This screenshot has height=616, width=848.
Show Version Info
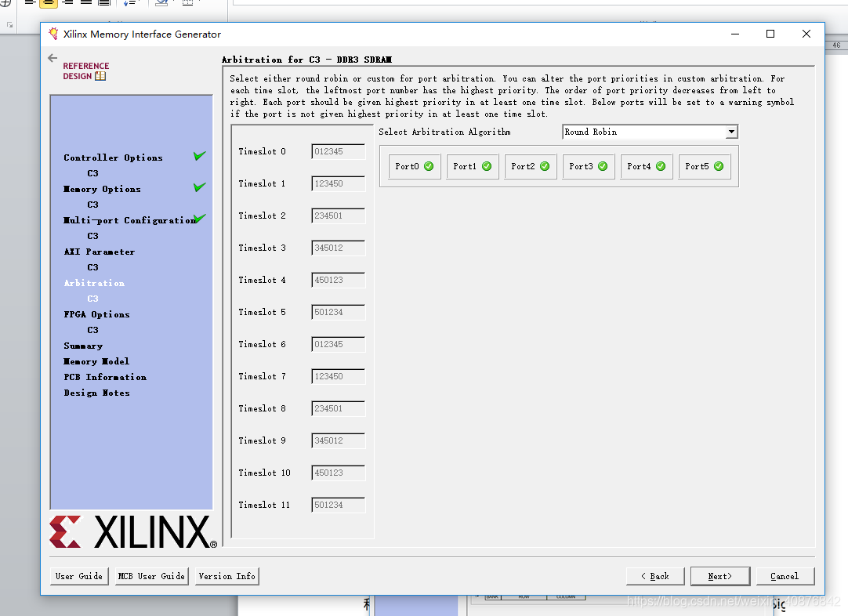coord(227,577)
